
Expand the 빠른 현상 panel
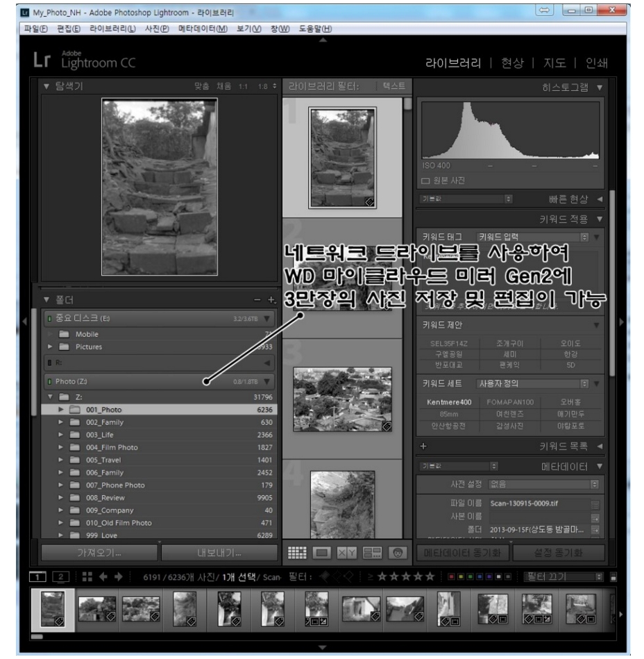pyautogui.click(x=600, y=199)
